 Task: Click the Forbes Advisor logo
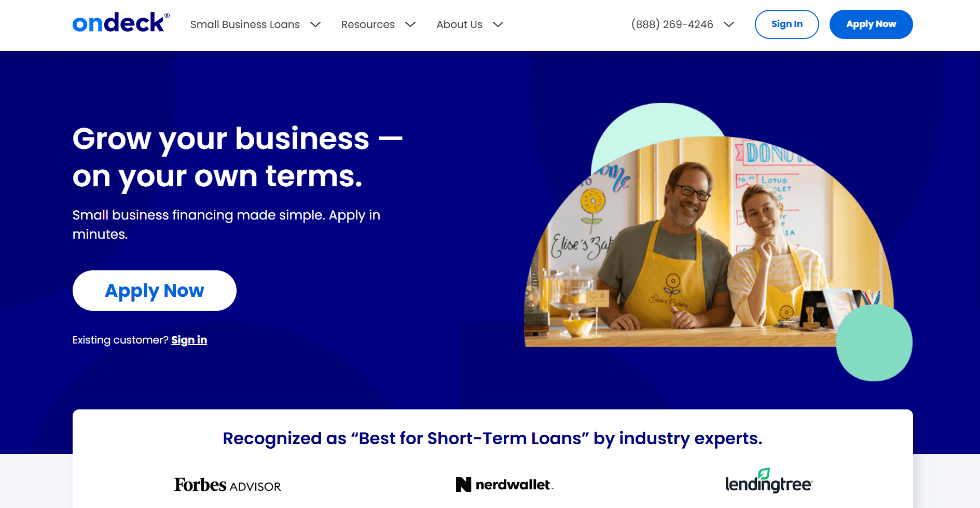(227, 485)
